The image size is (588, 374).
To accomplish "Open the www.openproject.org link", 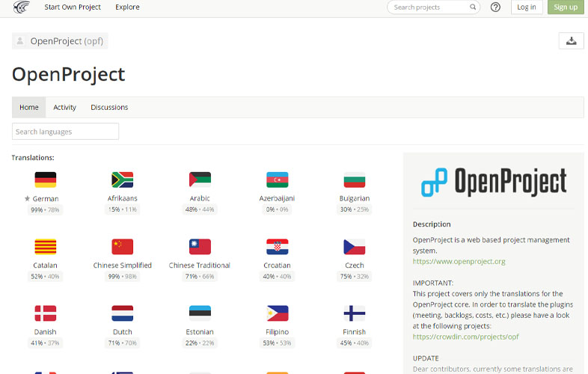I will point(459,262).
